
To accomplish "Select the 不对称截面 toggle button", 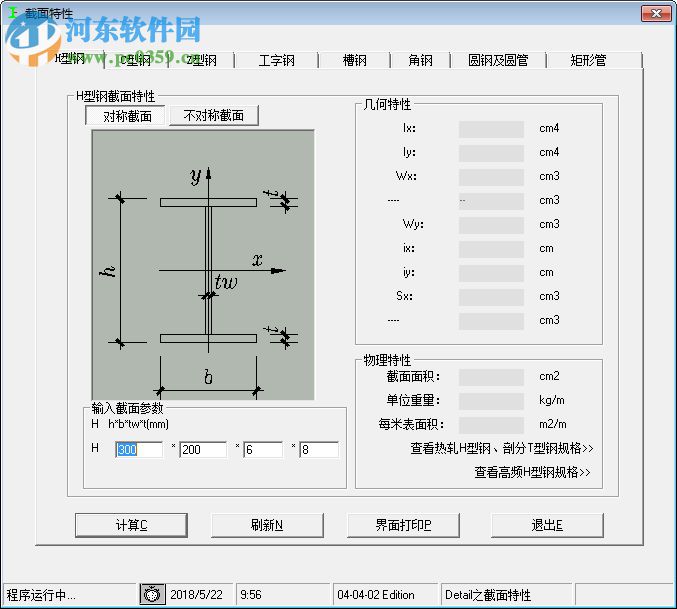I will (x=214, y=116).
